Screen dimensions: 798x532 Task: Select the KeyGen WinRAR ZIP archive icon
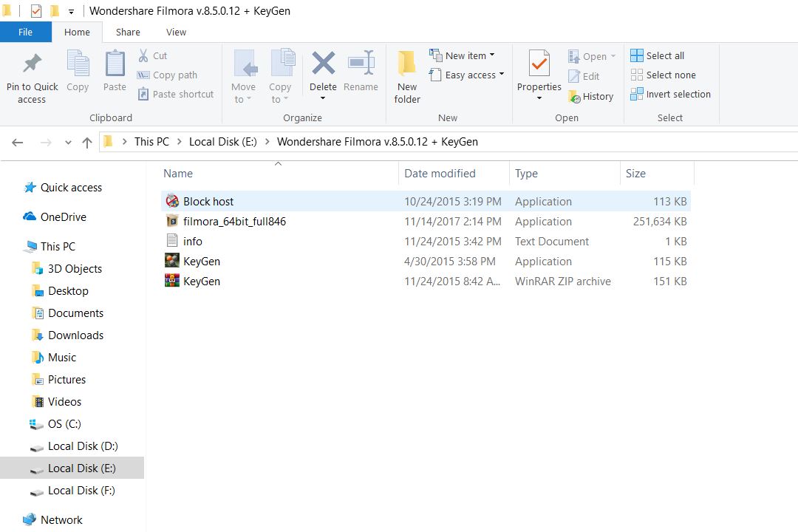click(x=172, y=281)
